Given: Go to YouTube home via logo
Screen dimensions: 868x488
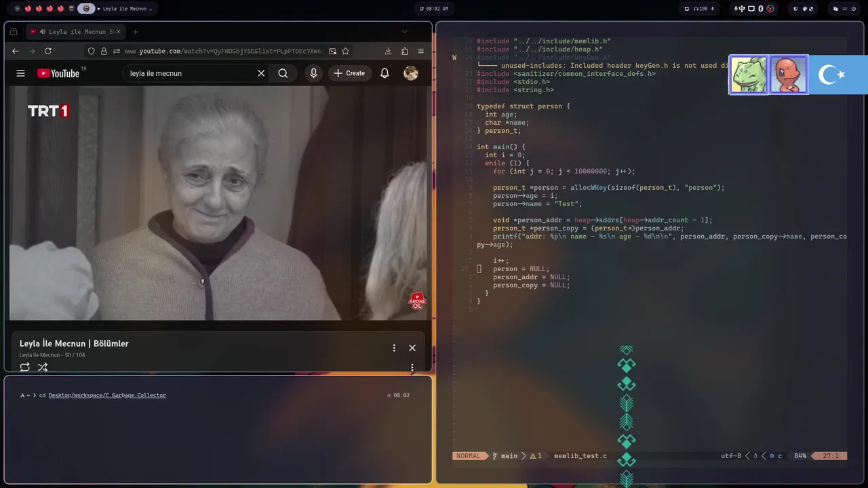Looking at the screenshot, I should [x=58, y=73].
